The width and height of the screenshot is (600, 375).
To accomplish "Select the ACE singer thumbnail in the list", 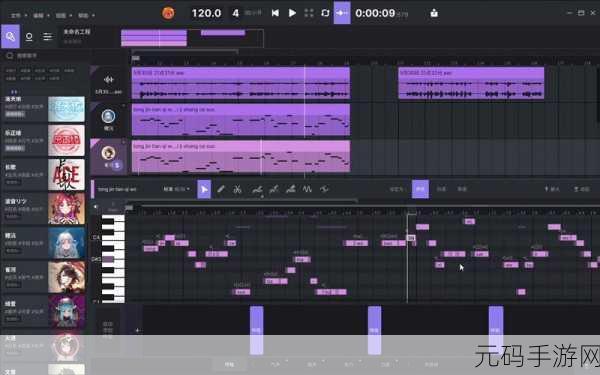I will click(66, 174).
